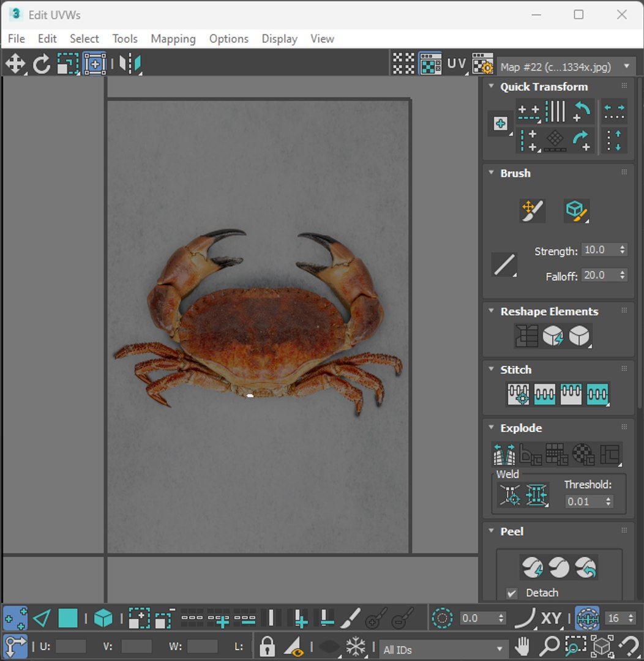
Task: Click the soft selection falloff value field
Action: 477,618
